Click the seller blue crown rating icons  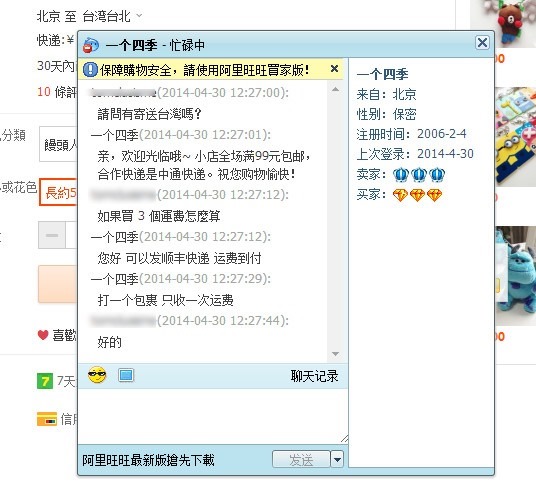[x=419, y=175]
